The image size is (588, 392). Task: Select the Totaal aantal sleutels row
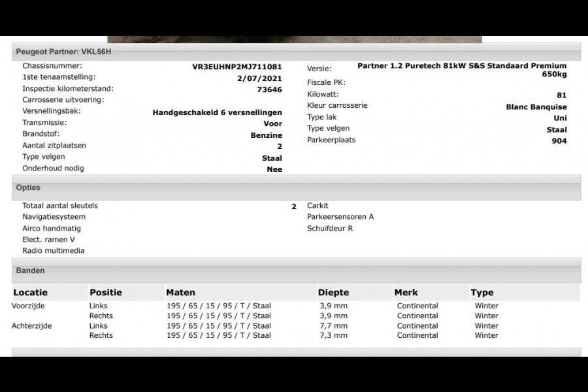pyautogui.click(x=59, y=205)
